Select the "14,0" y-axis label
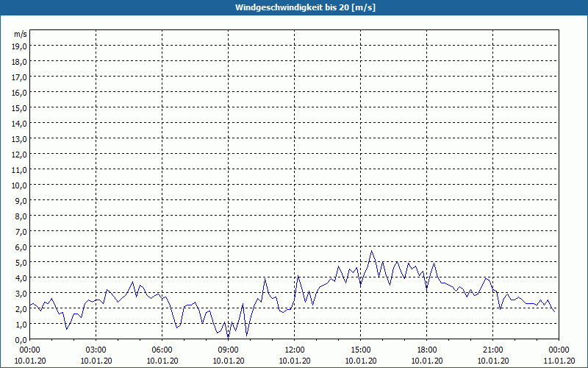 point(20,123)
